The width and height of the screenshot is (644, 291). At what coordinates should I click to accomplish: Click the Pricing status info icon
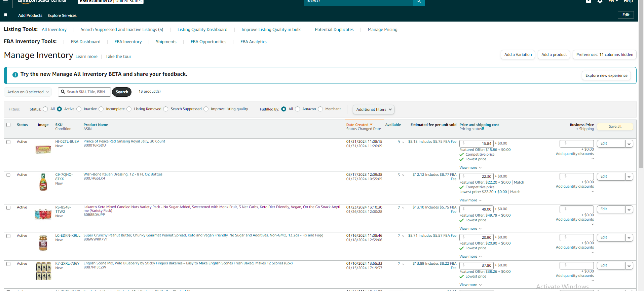(483, 128)
